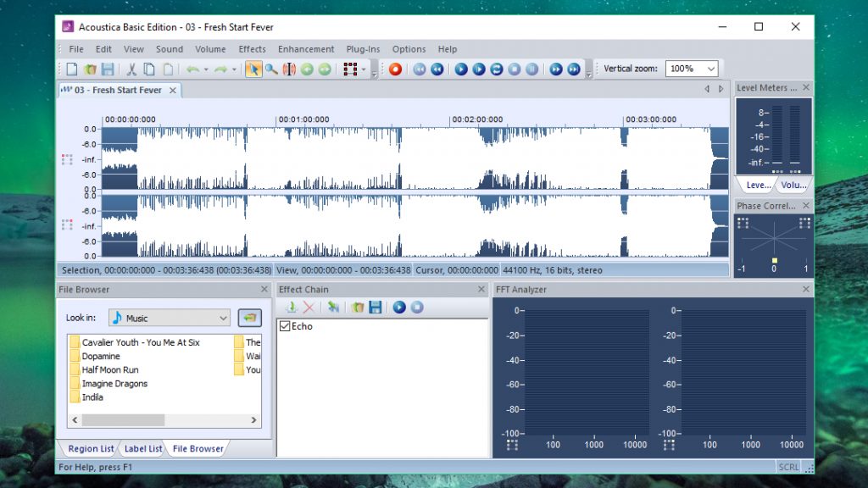
Task: Click the File Browser horizontal scrollbar right arrow
Action: pyautogui.click(x=253, y=419)
